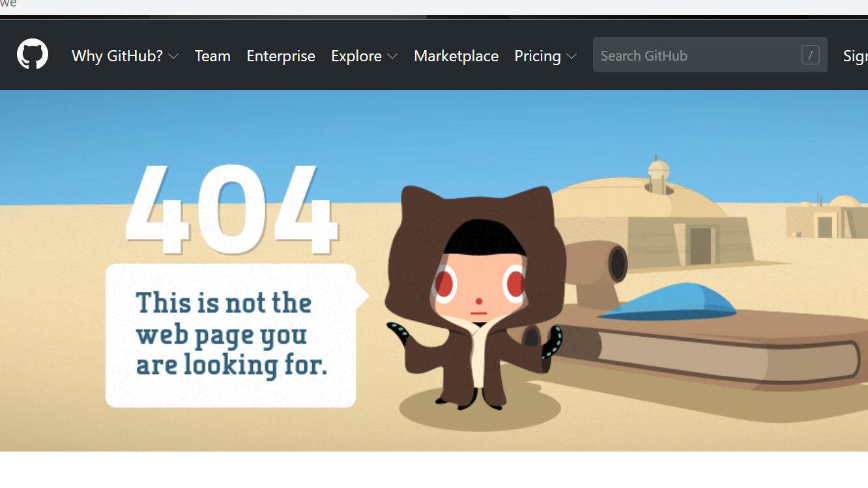
Task: Go to the Enterprise page
Action: pyautogui.click(x=281, y=56)
